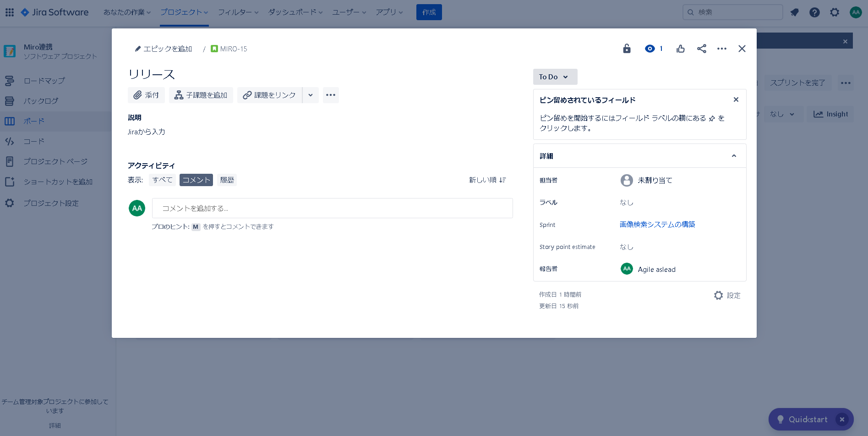Open the dropdown arrow beside 課題をリンク

(x=311, y=95)
